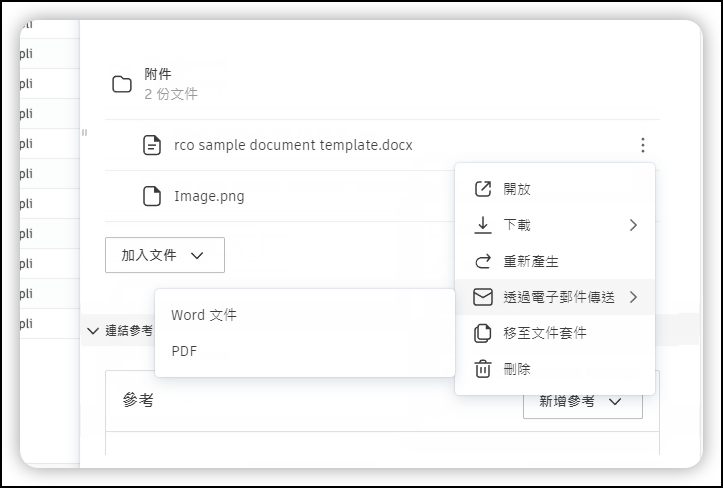Open the 加入文件 dropdown

click(x=165, y=255)
